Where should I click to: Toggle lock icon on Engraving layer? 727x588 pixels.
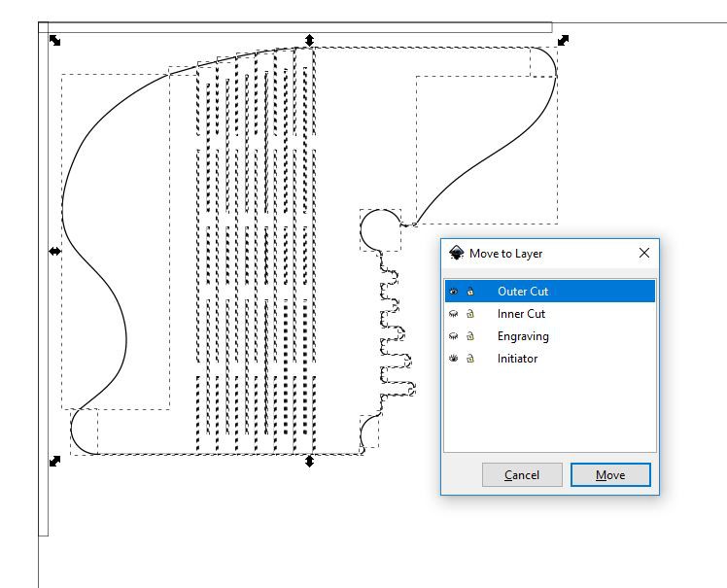click(470, 335)
